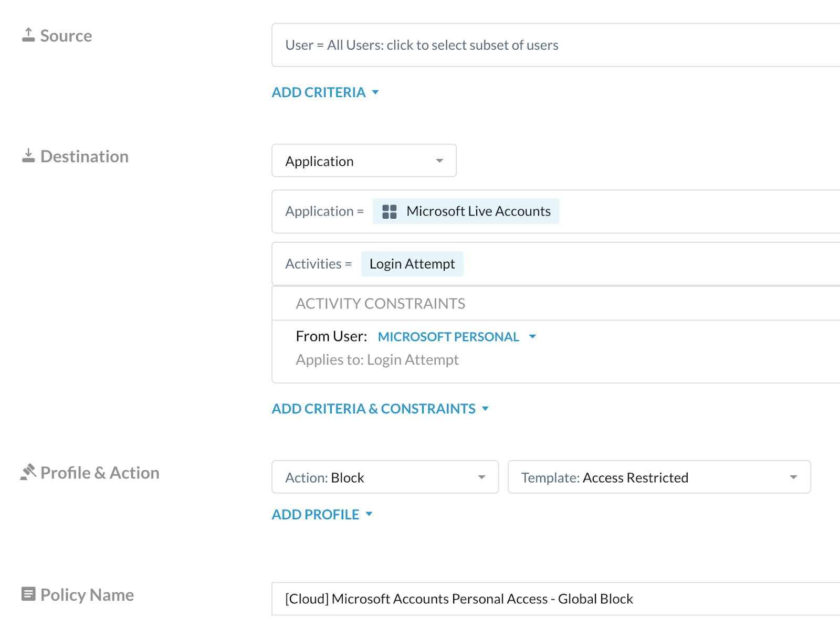Screen dimensions: 840x629
Task: Click the MICROSOFT PERSONAL dropdown arrow
Action: pos(532,337)
